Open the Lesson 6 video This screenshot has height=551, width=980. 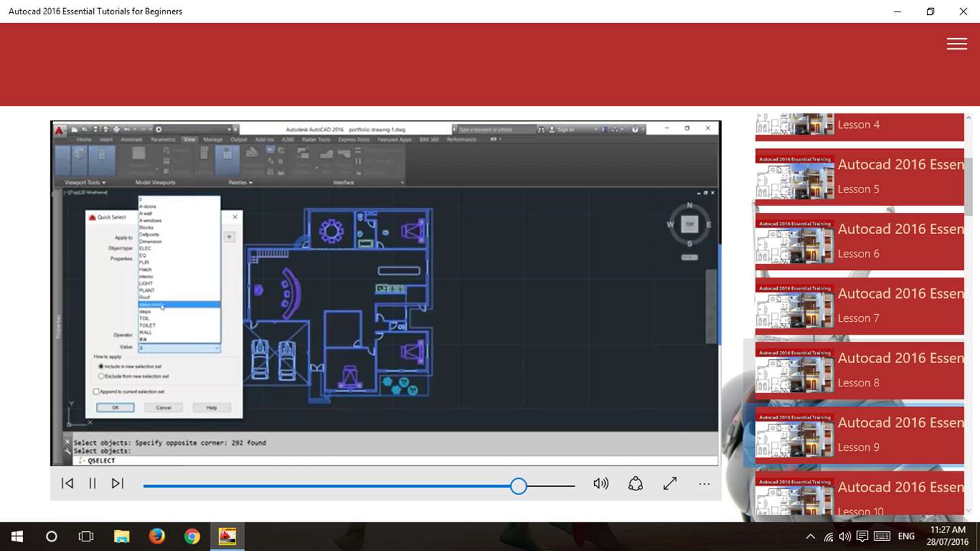(860, 241)
